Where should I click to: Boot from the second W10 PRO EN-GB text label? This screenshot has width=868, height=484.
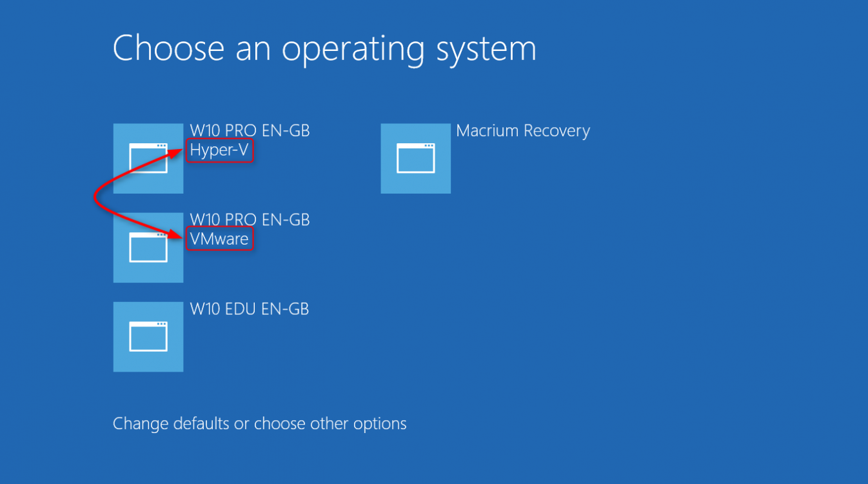[x=250, y=220]
